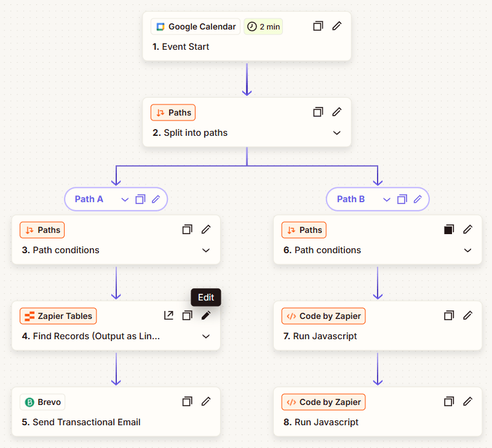Click the 2 min polling interval badge

click(x=263, y=26)
